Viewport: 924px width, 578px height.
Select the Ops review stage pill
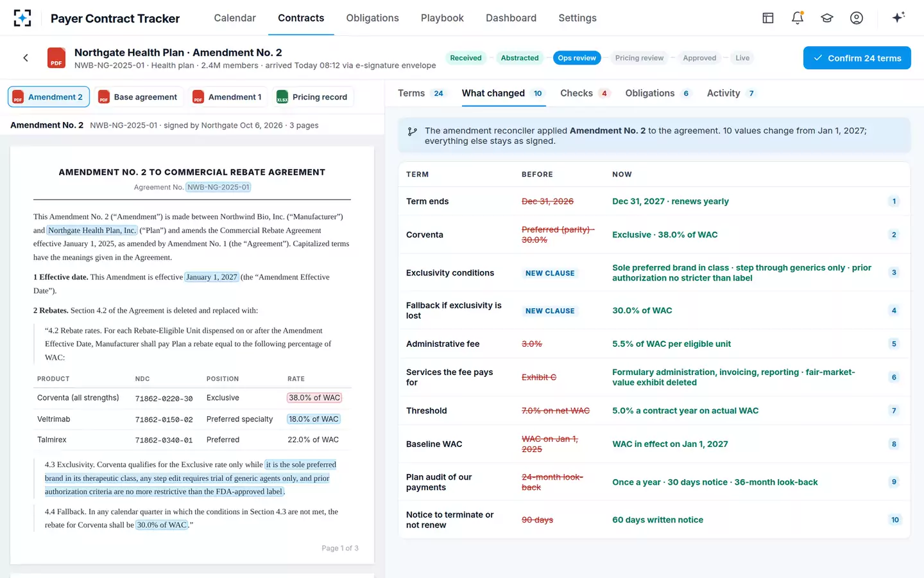tap(577, 58)
